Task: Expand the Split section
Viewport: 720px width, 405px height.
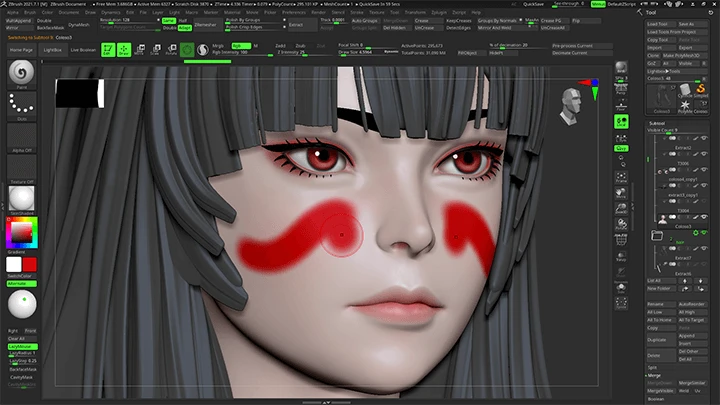Action: (652, 368)
